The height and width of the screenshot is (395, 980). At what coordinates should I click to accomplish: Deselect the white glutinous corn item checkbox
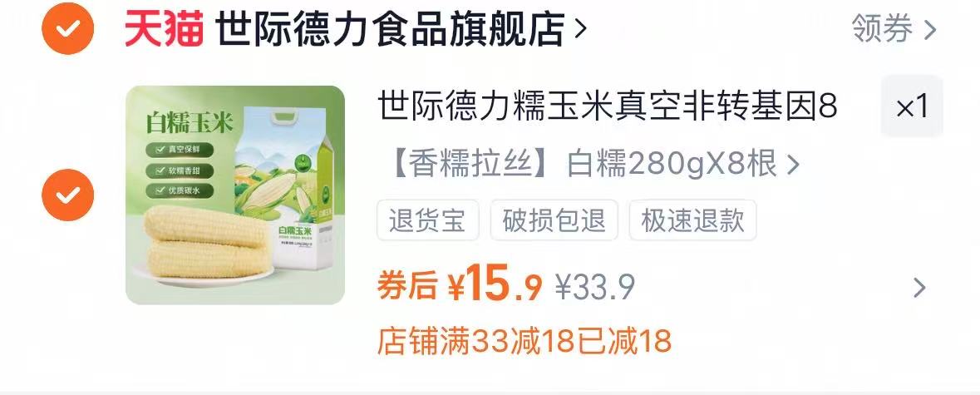67,195
